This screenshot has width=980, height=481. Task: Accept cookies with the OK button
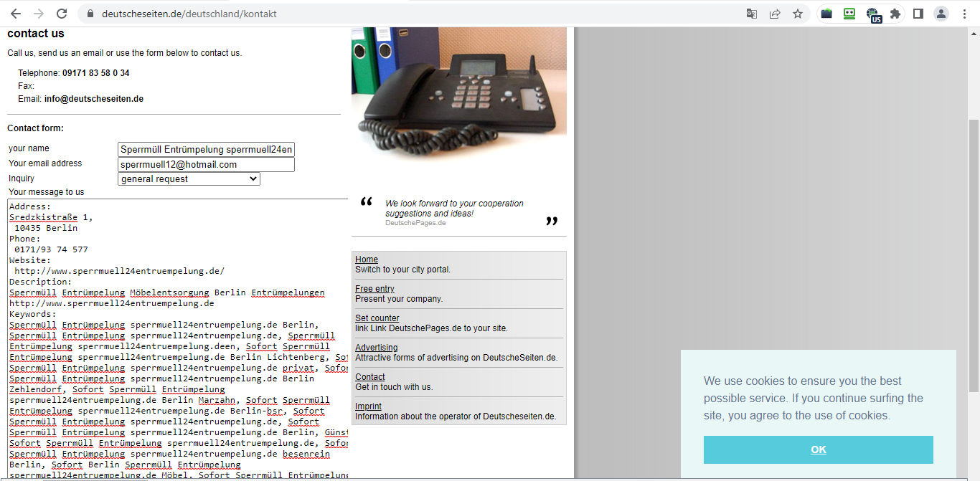[819, 449]
